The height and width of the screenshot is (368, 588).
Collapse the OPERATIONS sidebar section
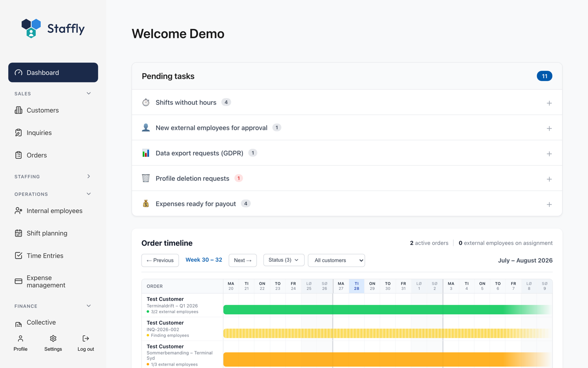click(89, 194)
